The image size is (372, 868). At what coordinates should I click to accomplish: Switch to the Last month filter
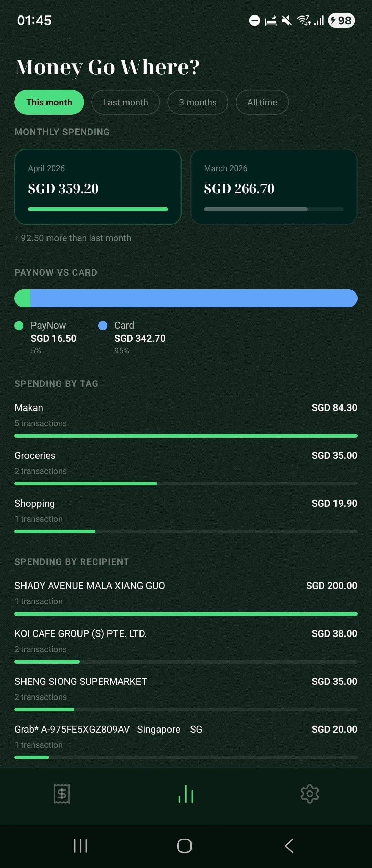125,102
